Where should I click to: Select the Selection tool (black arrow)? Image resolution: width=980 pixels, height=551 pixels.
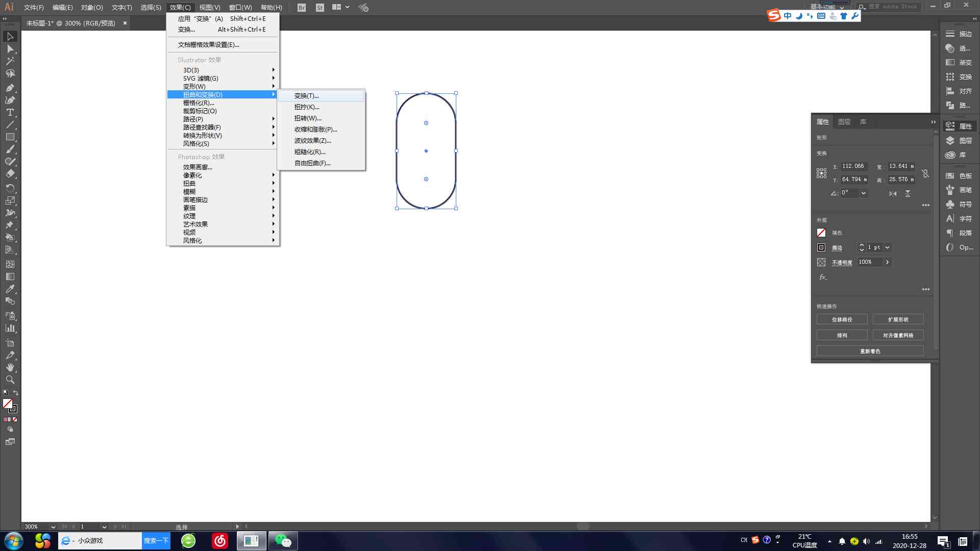pyautogui.click(x=10, y=36)
